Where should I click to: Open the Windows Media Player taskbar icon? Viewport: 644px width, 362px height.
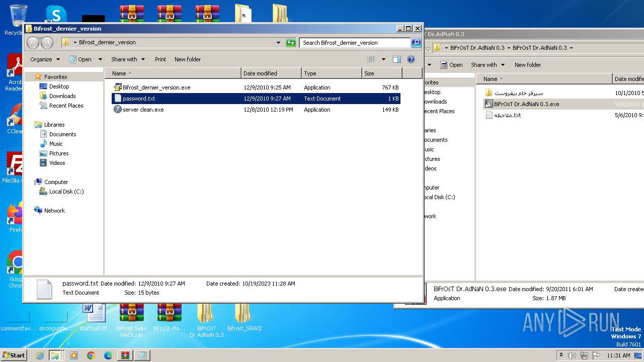coord(74,355)
